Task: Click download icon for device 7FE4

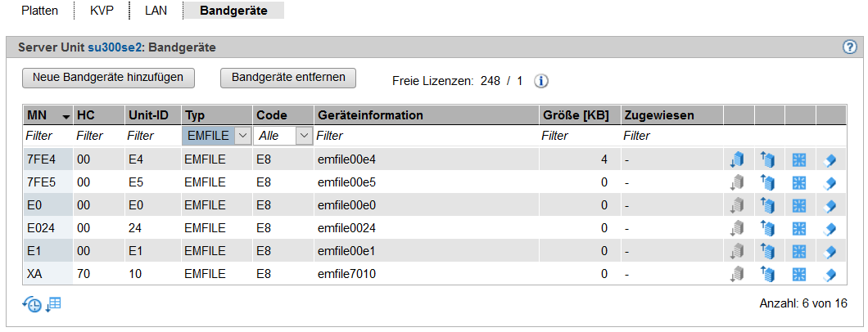Action: coord(737,159)
